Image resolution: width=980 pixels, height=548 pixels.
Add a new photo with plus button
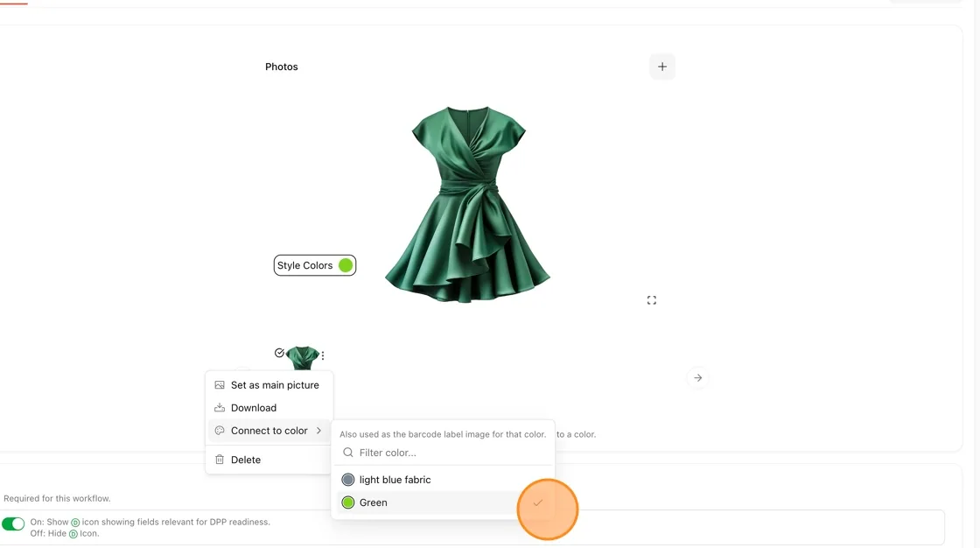click(661, 67)
